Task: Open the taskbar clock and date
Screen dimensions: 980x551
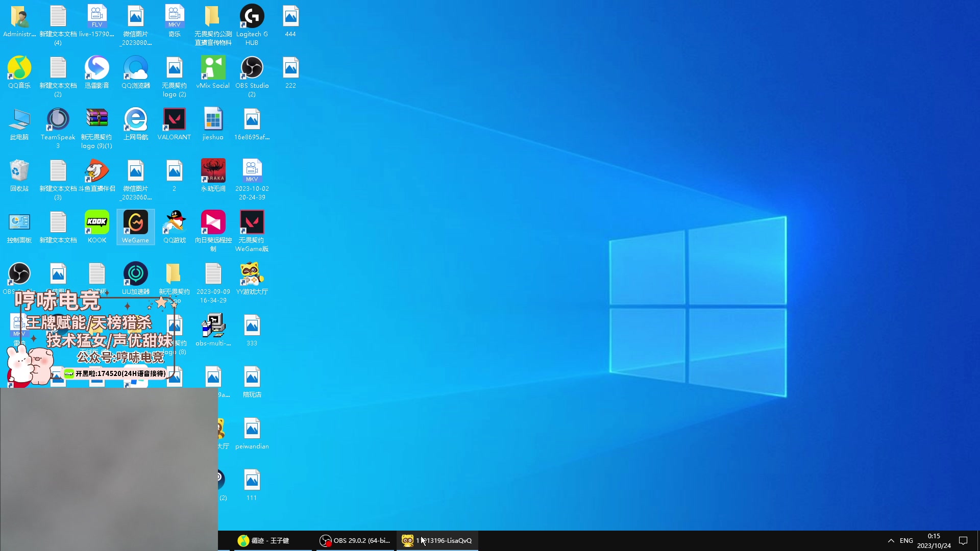Action: [x=934, y=541]
